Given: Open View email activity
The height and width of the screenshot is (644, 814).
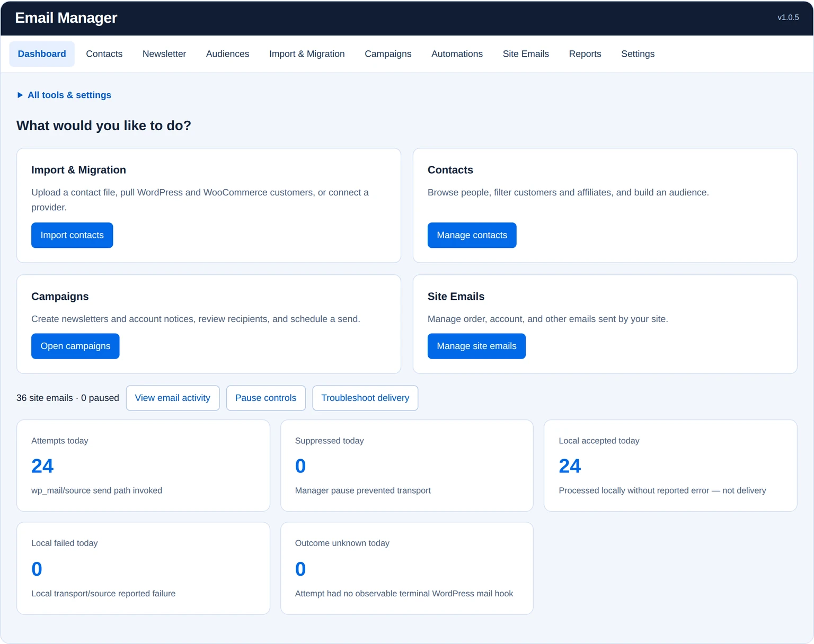Looking at the screenshot, I should tap(173, 398).
